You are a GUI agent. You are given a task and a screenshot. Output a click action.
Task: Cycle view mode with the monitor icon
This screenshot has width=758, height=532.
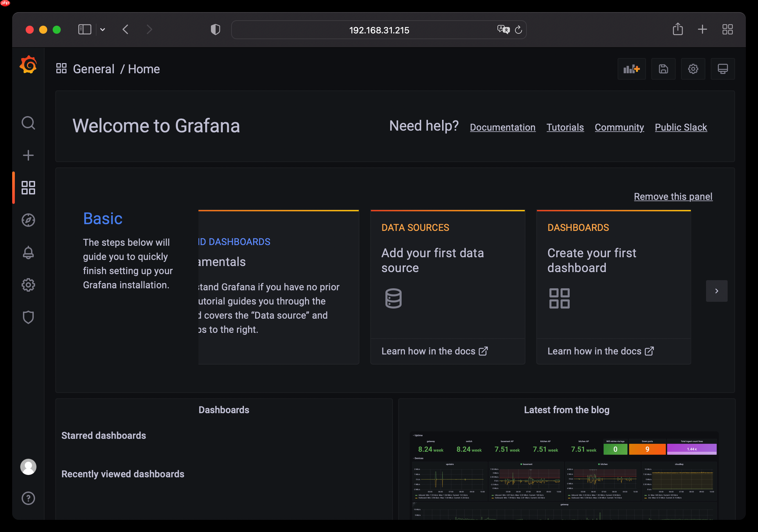coord(723,69)
